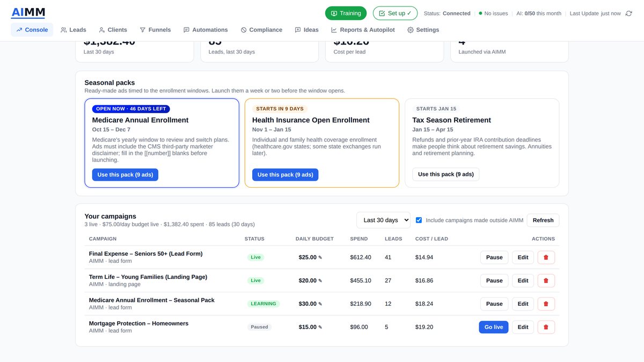Click the Medicare Annual Enrollment card title
This screenshot has height=362, width=644.
click(141, 120)
